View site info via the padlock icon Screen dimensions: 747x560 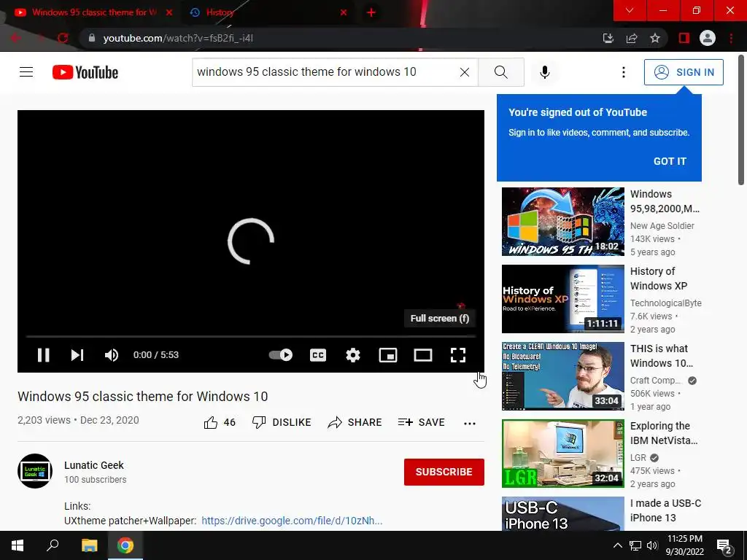(92, 38)
